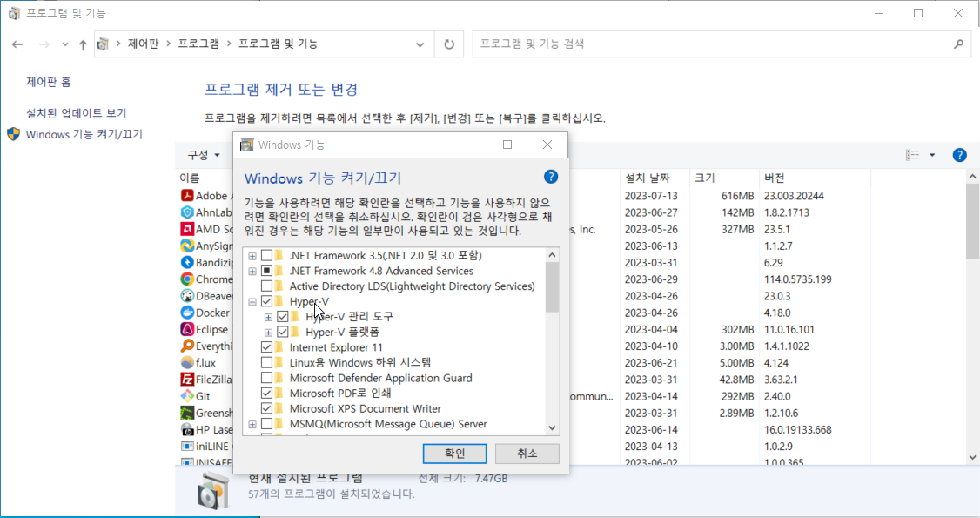Click the Adobe program icon in list
Viewport: 980px width, 518px height.
click(x=187, y=196)
